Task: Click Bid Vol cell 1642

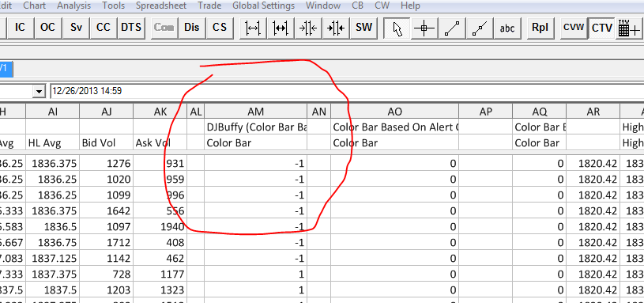Action: [x=107, y=211]
